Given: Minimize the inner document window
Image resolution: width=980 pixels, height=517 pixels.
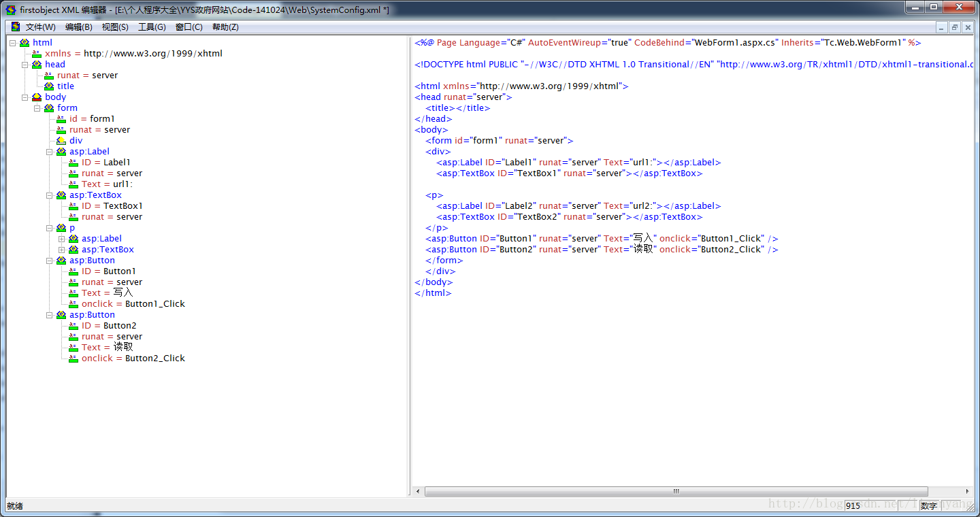Looking at the screenshot, I should pos(941,27).
